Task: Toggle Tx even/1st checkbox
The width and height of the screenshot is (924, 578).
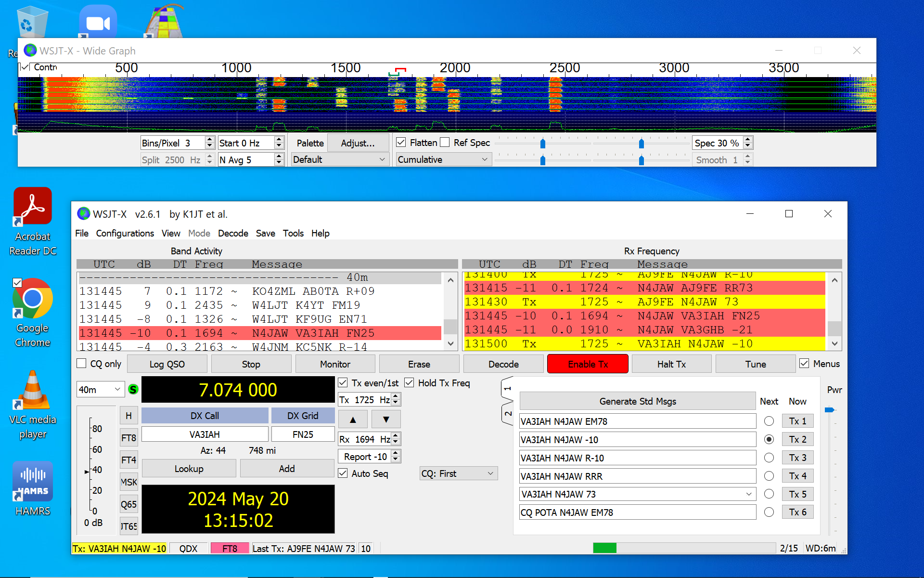Action: [x=343, y=383]
